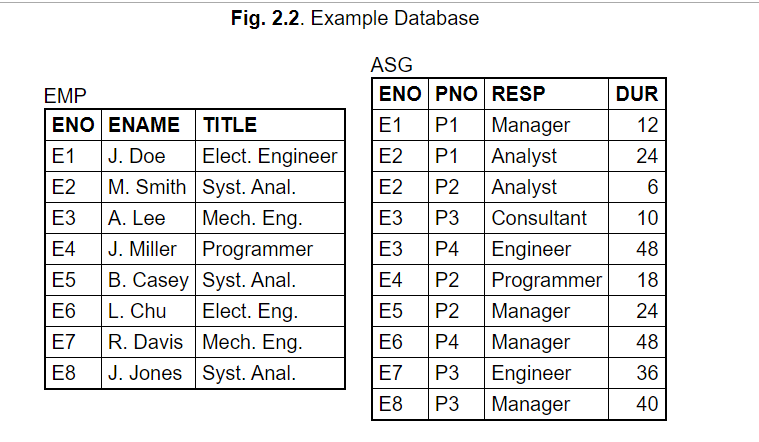Select the Elect. Engineer title cell
Viewport: 759px width, 442px height.
(270, 156)
